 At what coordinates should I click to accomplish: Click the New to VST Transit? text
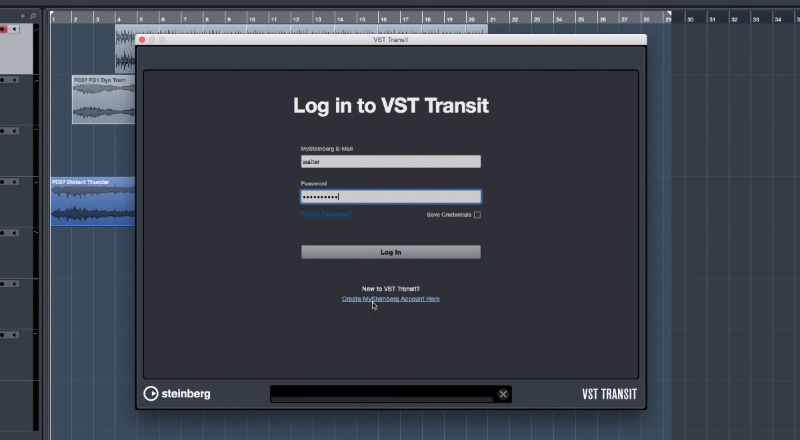[391, 289]
